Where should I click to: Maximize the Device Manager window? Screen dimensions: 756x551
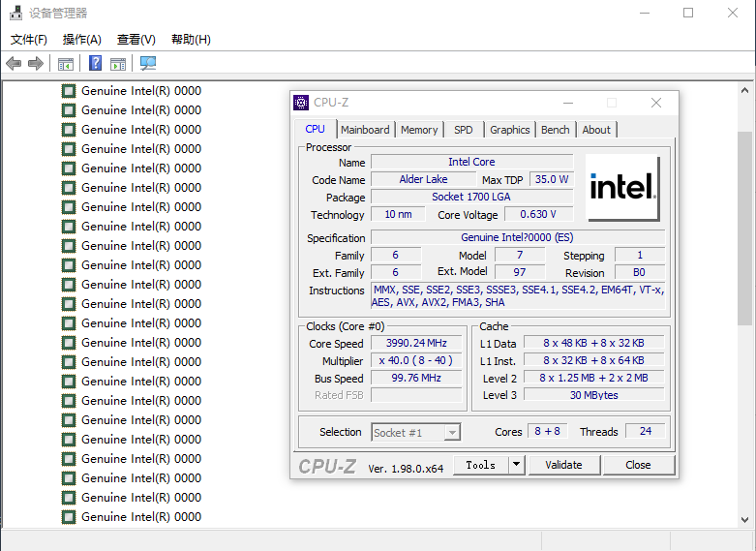pyautogui.click(x=688, y=13)
